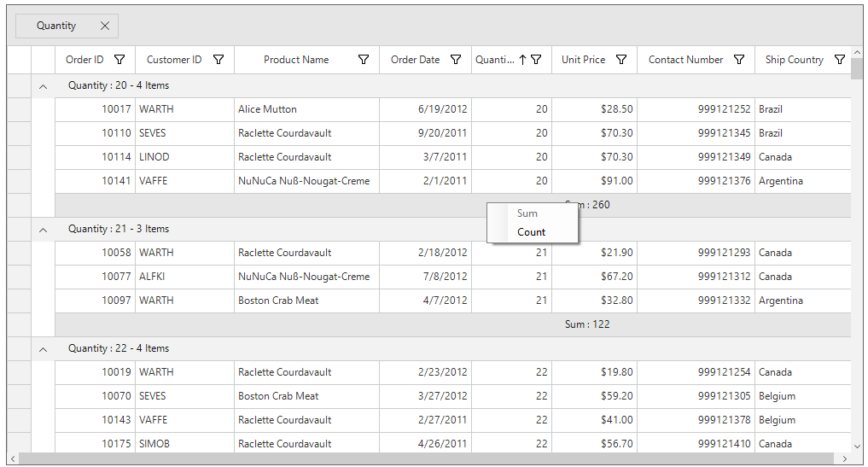Image resolution: width=868 pixels, height=467 pixels.
Task: Sort by the Order Date header
Action: click(415, 60)
